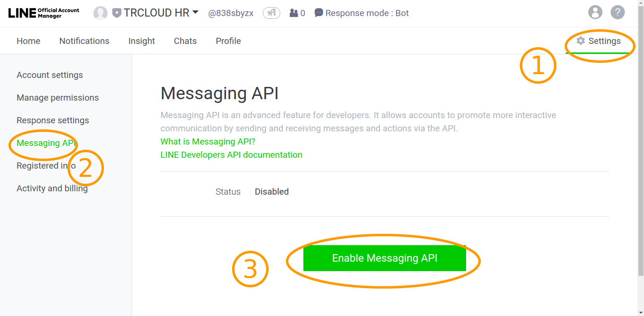Open the What is Messaging API? link

[208, 142]
